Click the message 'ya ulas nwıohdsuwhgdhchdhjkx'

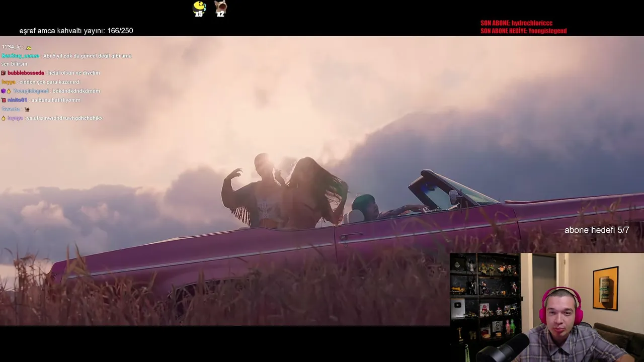coord(65,118)
